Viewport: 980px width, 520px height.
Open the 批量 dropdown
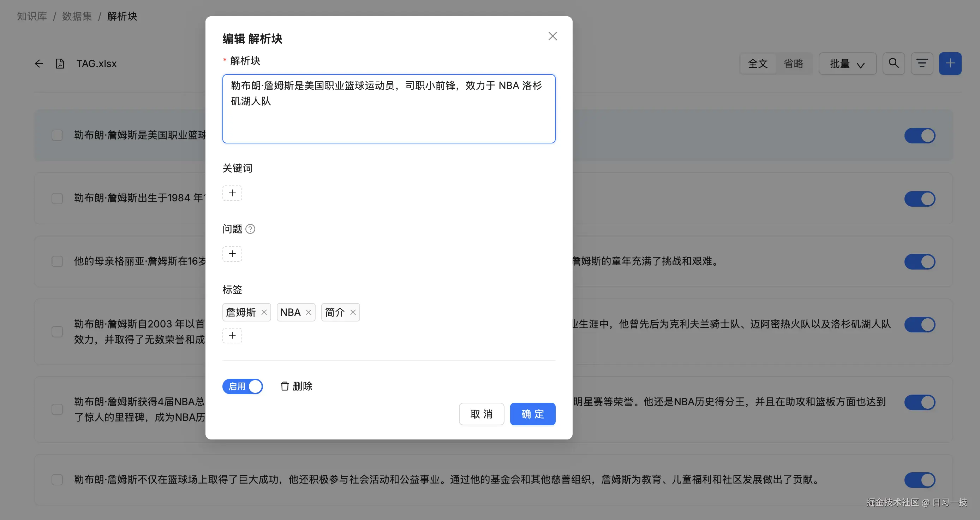tap(848, 64)
